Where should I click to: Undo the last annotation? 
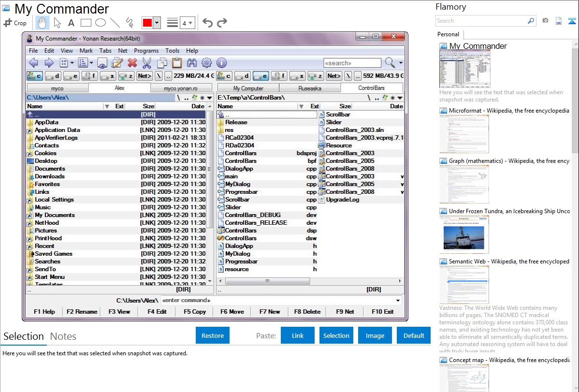pos(207,23)
